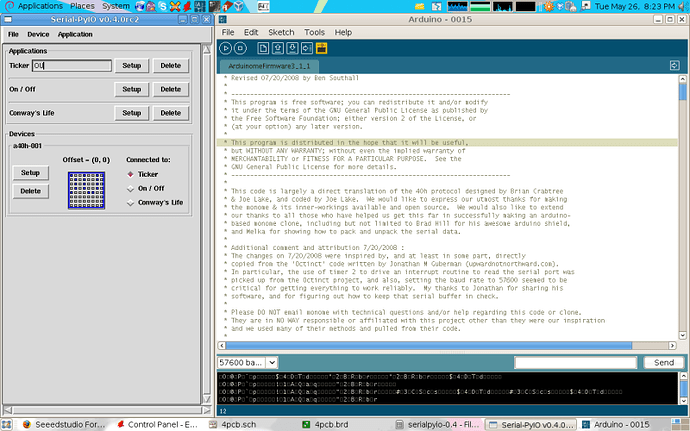Open Arduino Edit menu
690x431 pixels.
tap(251, 32)
